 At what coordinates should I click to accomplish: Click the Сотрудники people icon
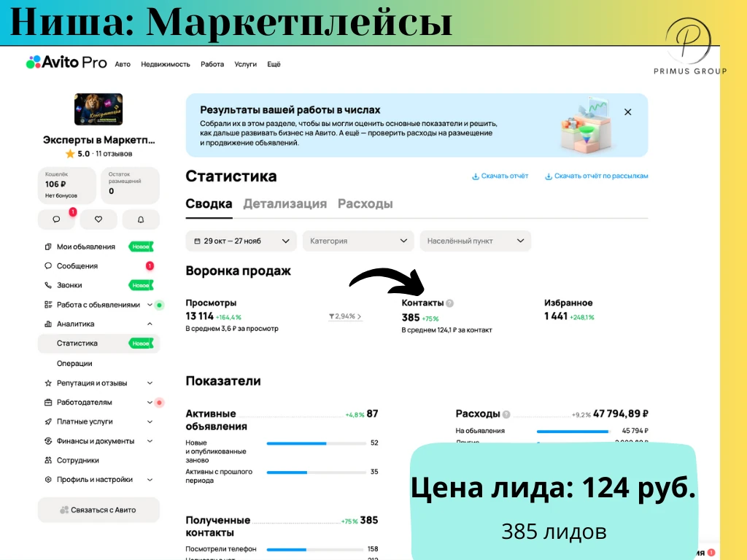point(48,461)
